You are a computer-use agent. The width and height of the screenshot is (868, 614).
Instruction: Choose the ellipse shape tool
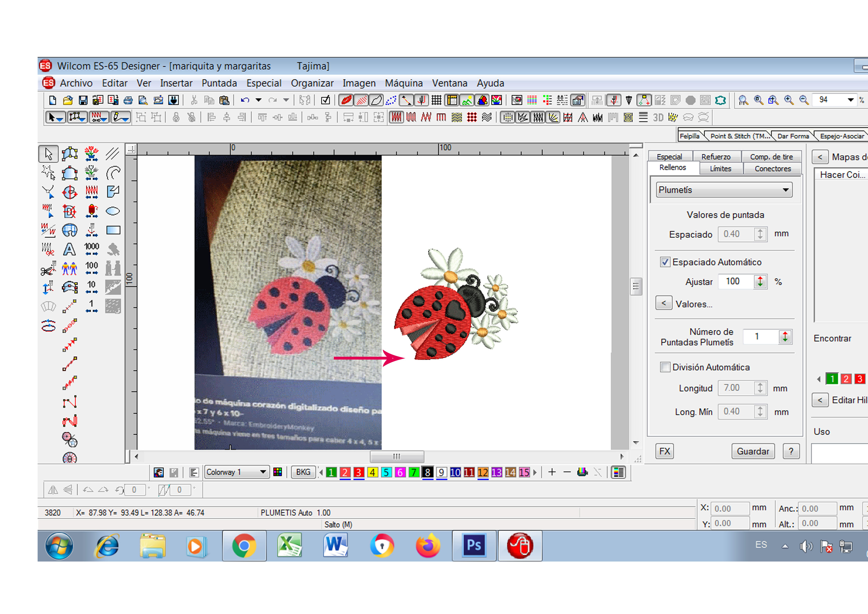tap(113, 211)
